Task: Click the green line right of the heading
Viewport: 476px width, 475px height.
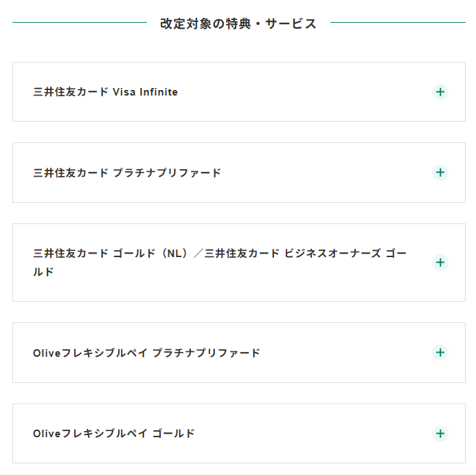Action: tap(397, 23)
